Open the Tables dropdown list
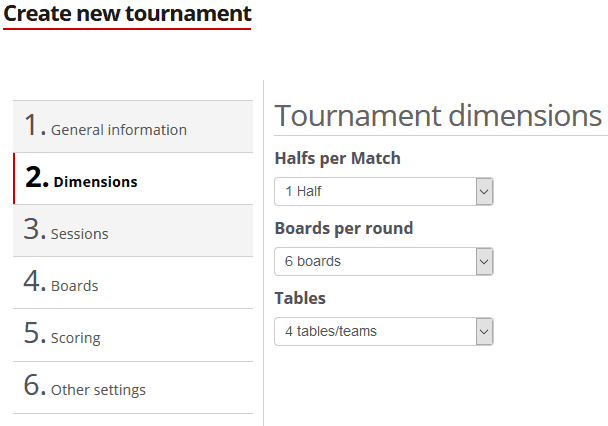This screenshot has height=426, width=608. click(375, 331)
